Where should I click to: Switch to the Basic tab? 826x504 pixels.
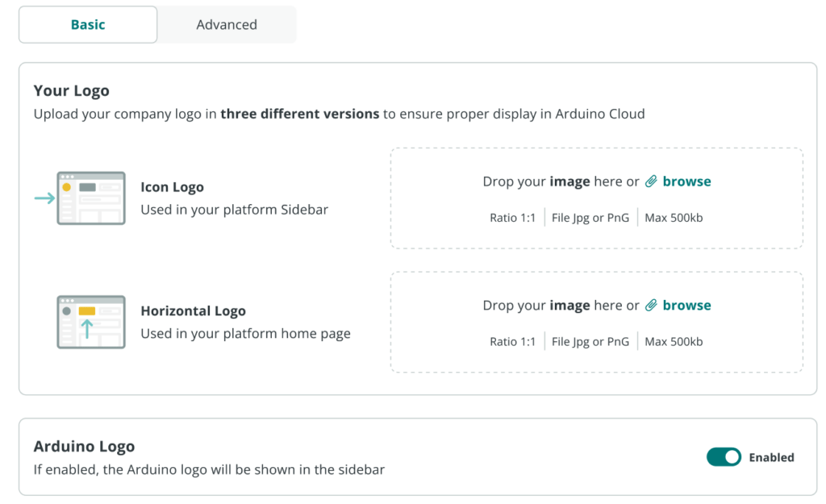tap(88, 25)
